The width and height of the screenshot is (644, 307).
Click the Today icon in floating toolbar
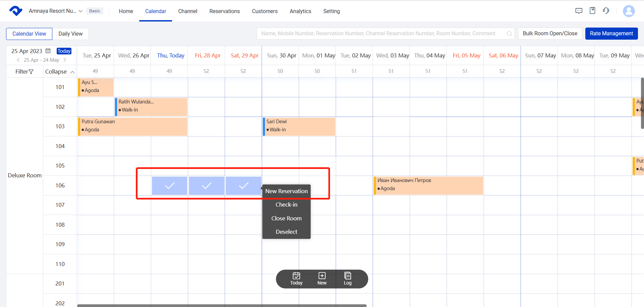296,278
